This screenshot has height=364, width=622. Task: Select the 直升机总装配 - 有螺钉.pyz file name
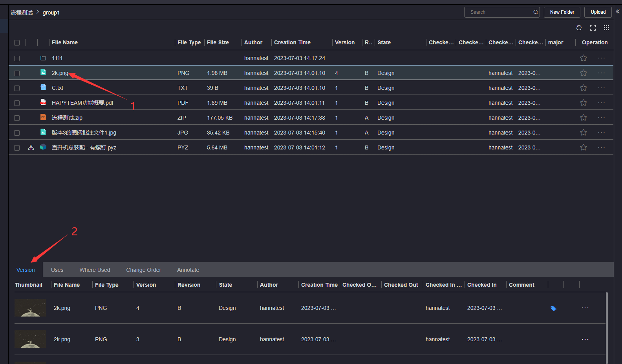[x=84, y=147]
